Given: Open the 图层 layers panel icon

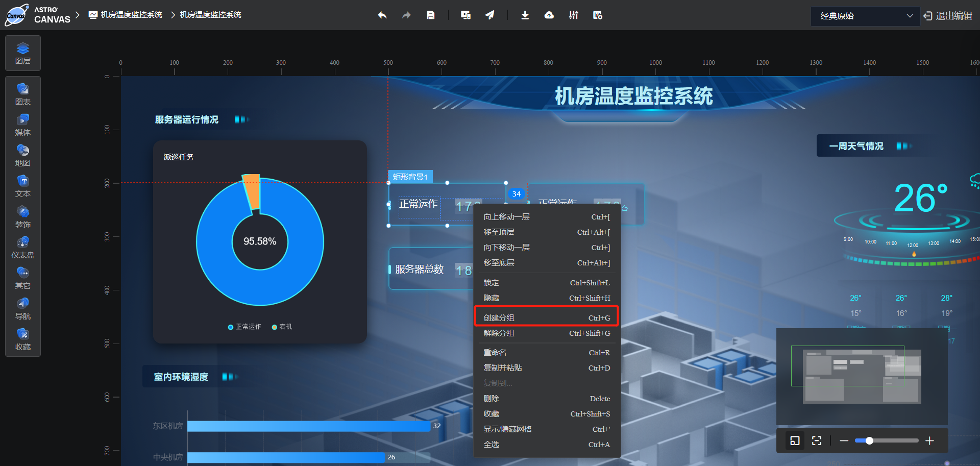Looking at the screenshot, I should click(x=22, y=53).
